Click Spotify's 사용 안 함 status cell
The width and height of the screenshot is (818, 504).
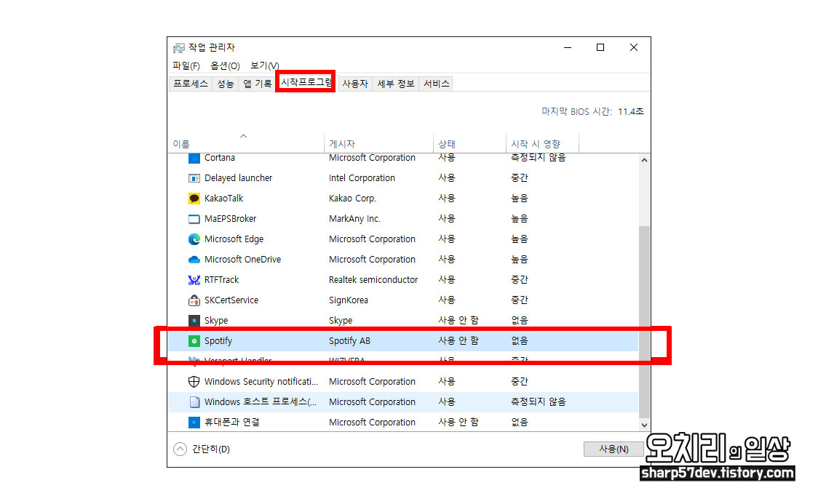[458, 341]
